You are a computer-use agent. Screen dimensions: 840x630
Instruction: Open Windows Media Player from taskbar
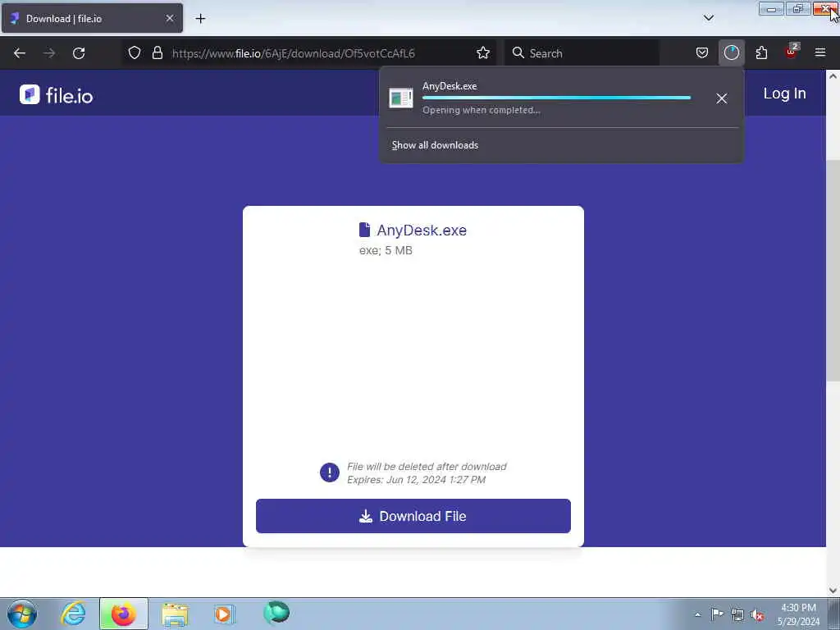(225, 614)
